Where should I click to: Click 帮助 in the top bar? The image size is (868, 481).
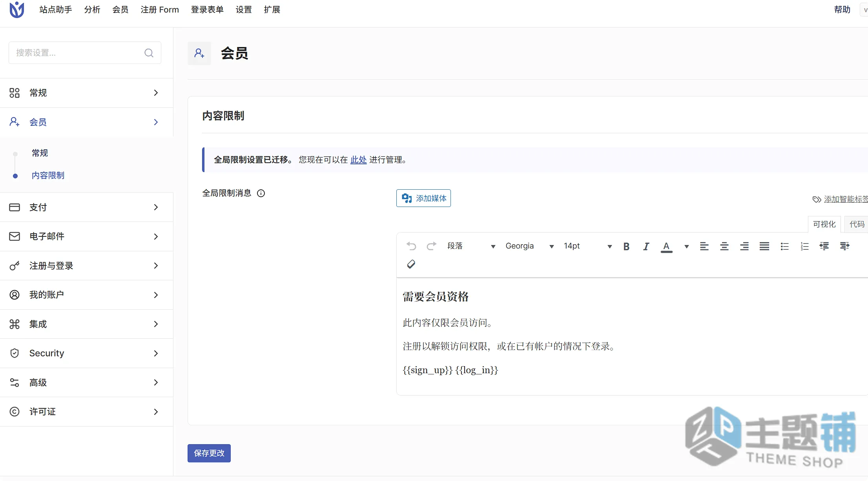pyautogui.click(x=842, y=10)
